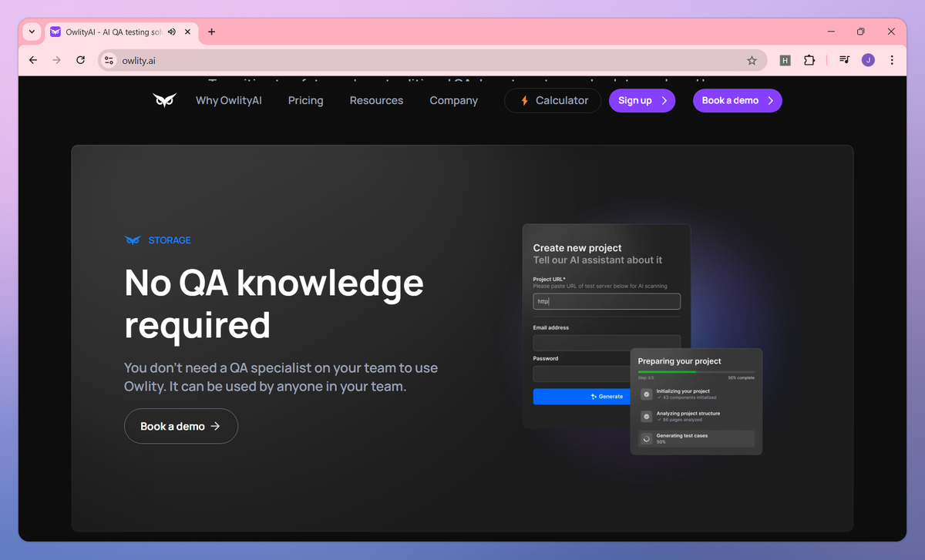Click the lightning icon in Calculator button

[x=524, y=100]
